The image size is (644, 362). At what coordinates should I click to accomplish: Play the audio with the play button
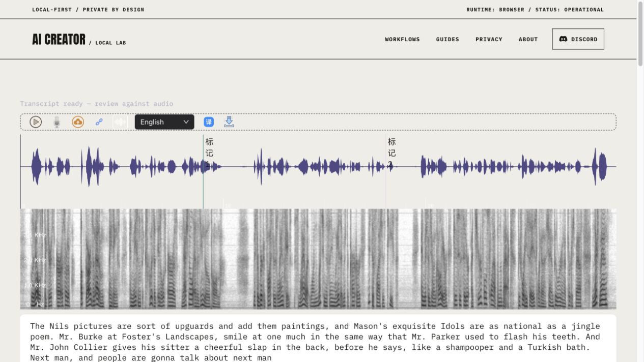36,122
